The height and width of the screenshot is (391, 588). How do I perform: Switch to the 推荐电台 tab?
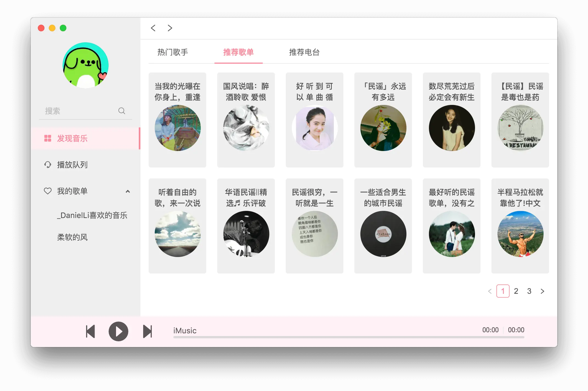[x=304, y=52]
